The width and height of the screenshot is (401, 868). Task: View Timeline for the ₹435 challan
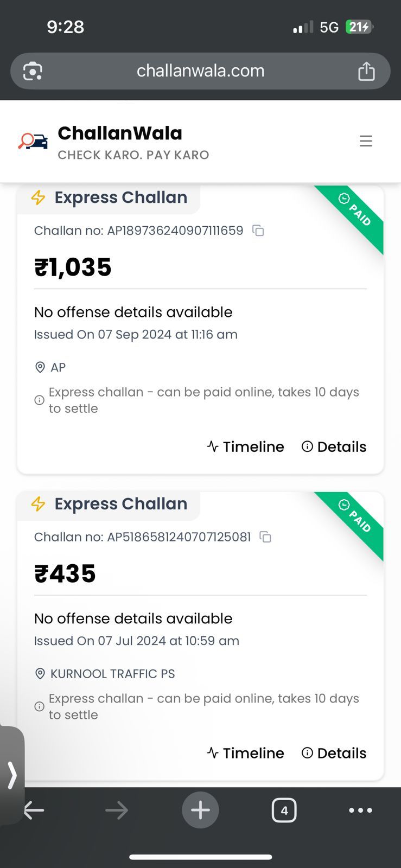[246, 753]
